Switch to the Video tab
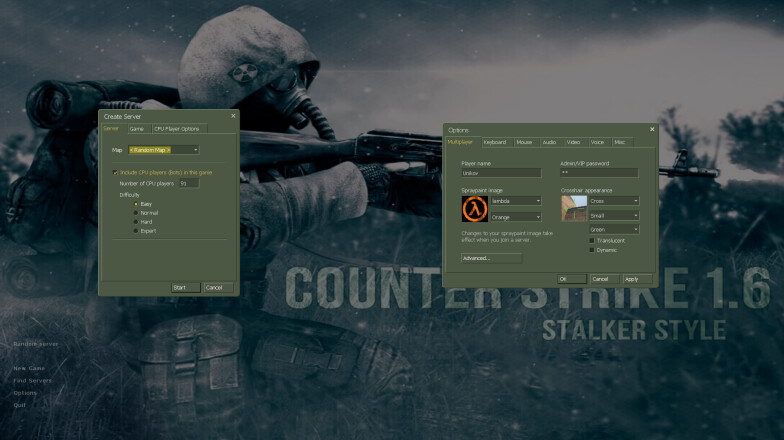Image resolution: width=784 pixels, height=440 pixels. point(576,142)
